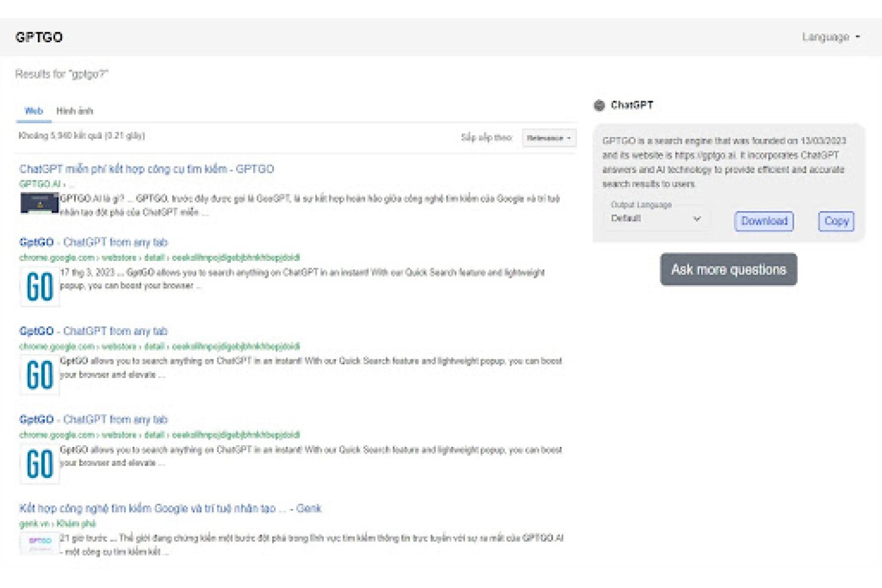Viewport: 882px width, 588px height.
Task: Open ChatGPT miễn phí kết hợp GPTGO link
Action: coord(146,169)
